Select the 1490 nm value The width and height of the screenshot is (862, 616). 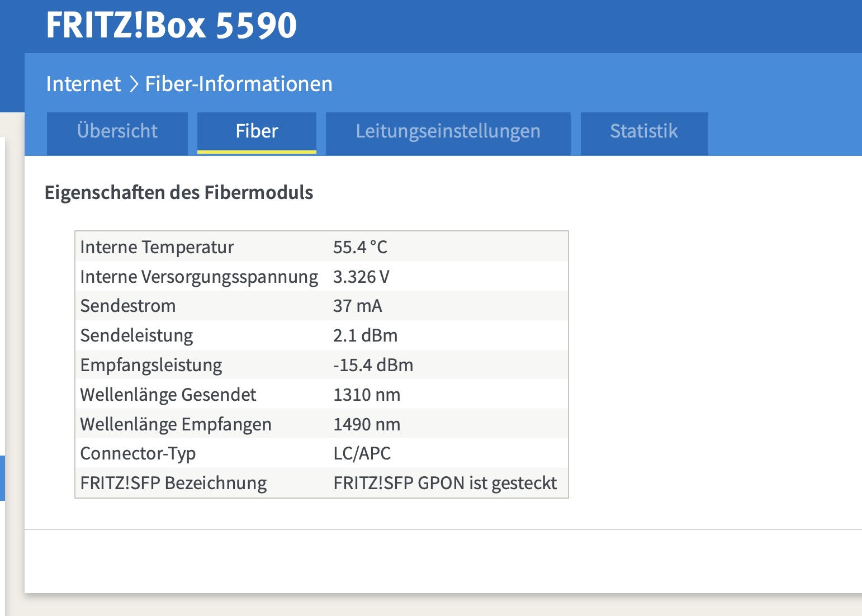(367, 424)
